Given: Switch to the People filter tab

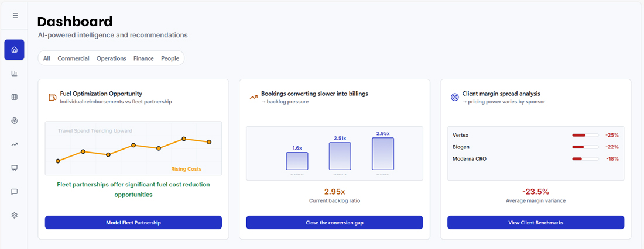Looking at the screenshot, I should pos(170,58).
